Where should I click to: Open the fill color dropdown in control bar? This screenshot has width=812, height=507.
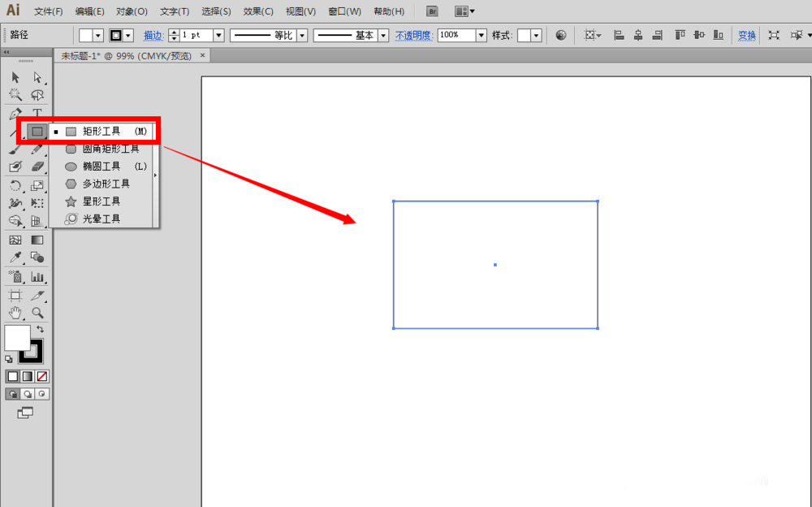pyautogui.click(x=98, y=36)
